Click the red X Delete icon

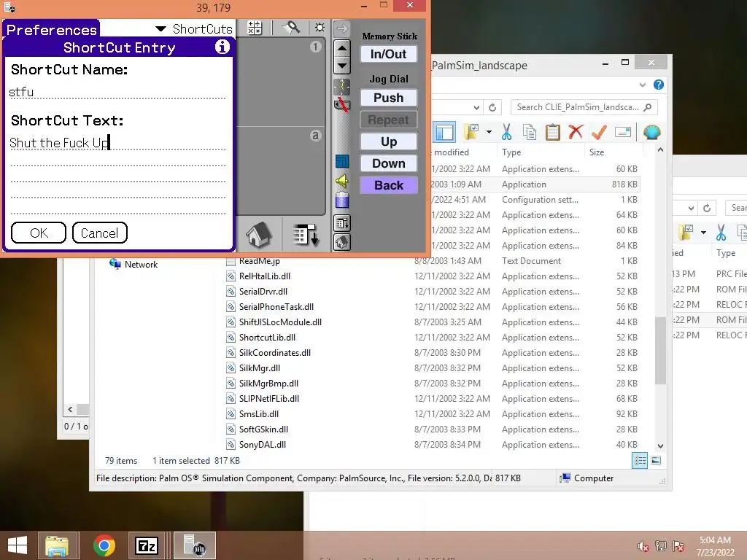[576, 132]
